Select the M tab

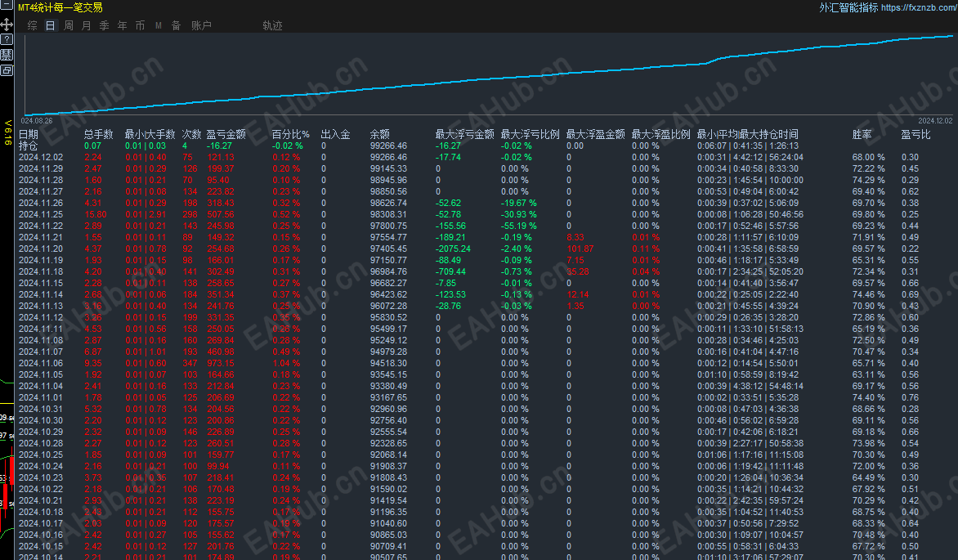point(159,25)
